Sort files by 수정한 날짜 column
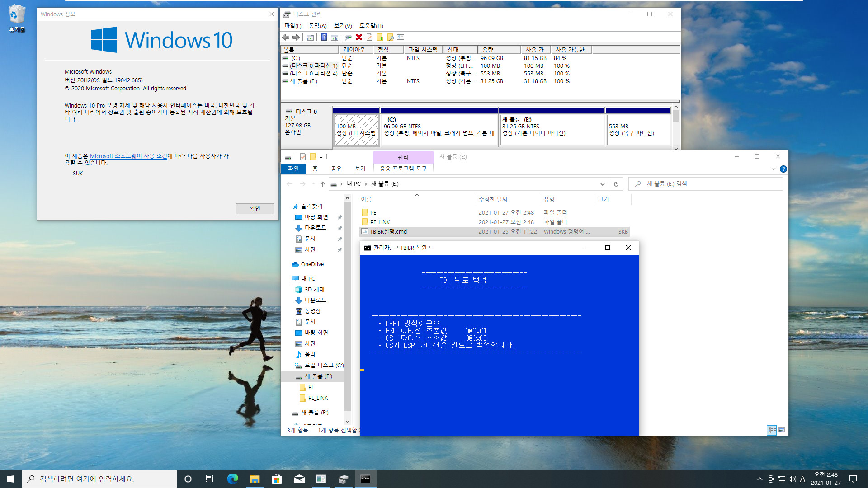868x488 pixels. [x=508, y=199]
